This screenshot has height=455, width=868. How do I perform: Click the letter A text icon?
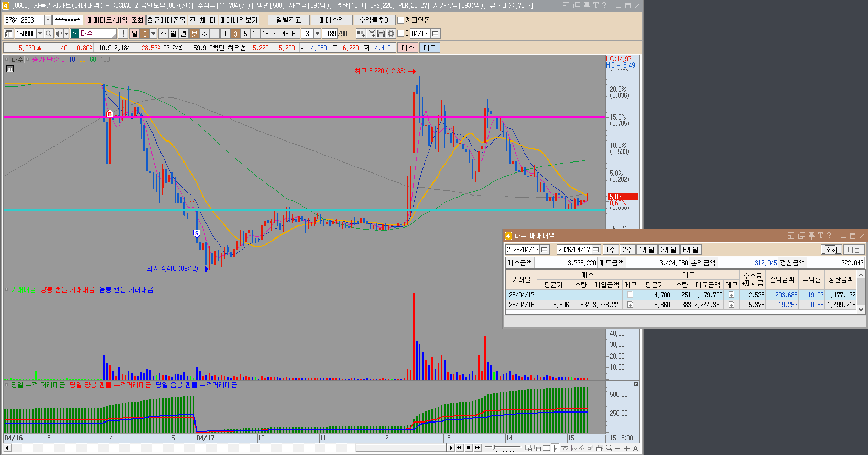pos(635,448)
